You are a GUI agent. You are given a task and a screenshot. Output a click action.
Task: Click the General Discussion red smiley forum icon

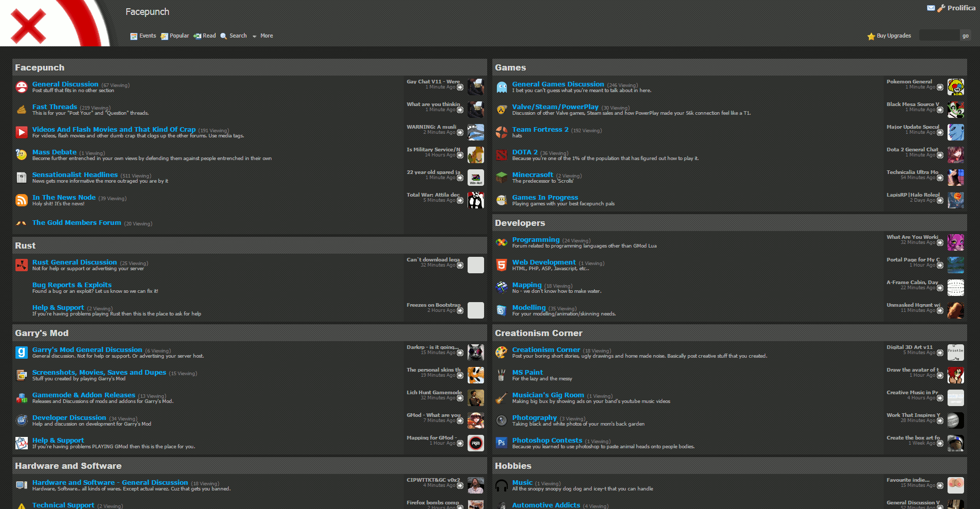click(x=22, y=87)
